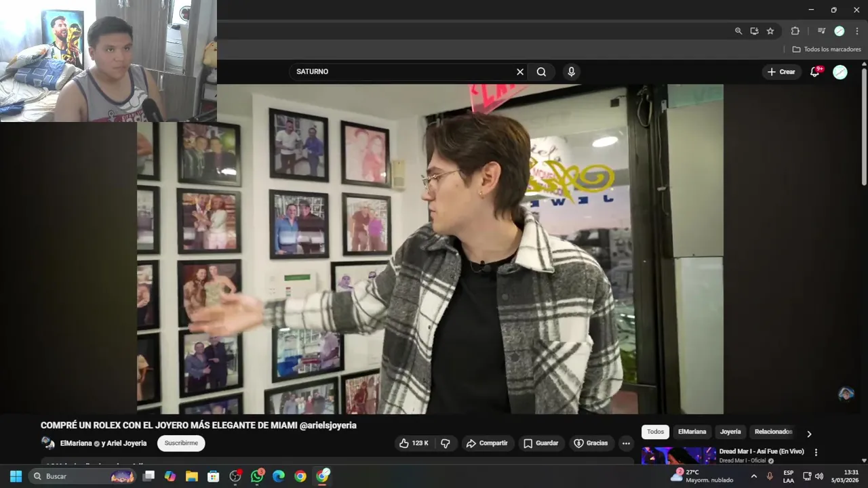Screen dimensions: 868x488
Task: Click the Suscribirme button
Action: tap(181, 443)
